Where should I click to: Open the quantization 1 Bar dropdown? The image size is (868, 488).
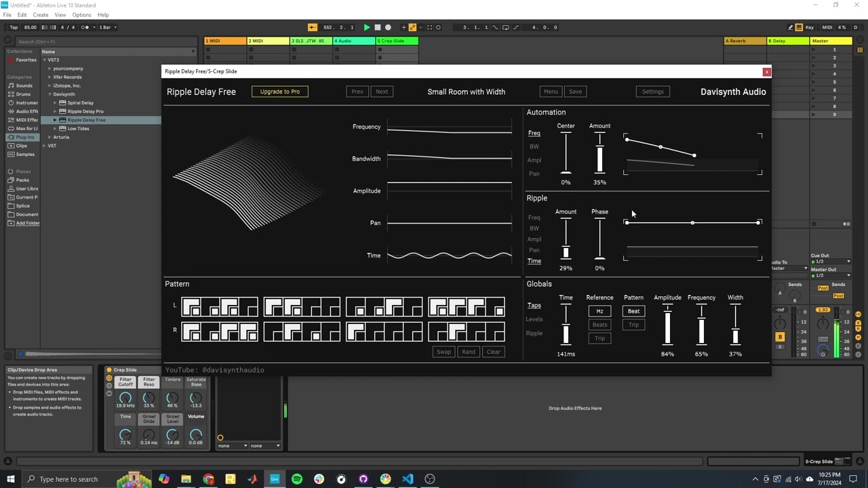(x=108, y=27)
